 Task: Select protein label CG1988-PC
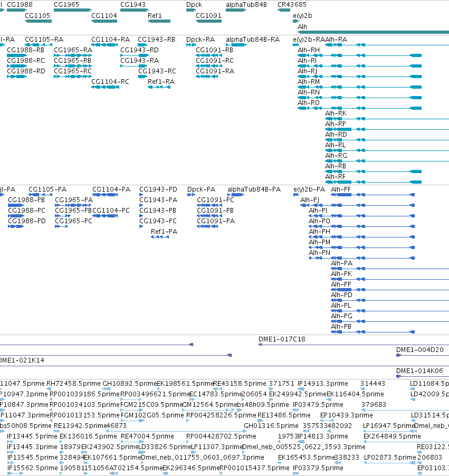click(26, 211)
